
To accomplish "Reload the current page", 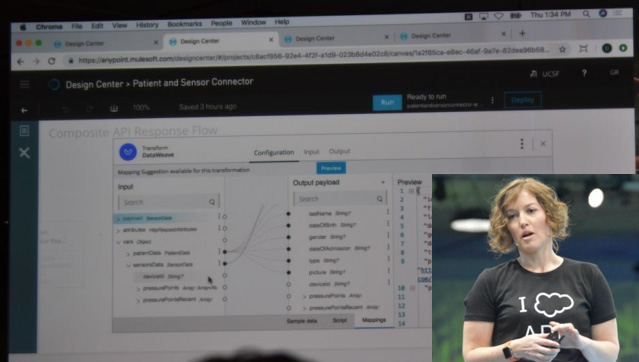I will tap(51, 61).
